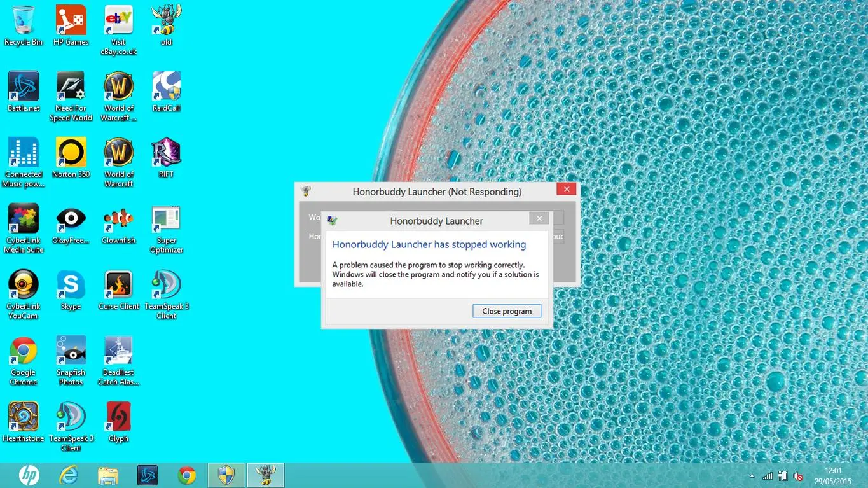Select the Skype desktop shortcut
Viewport: 868px width, 488px height.
coord(71,290)
